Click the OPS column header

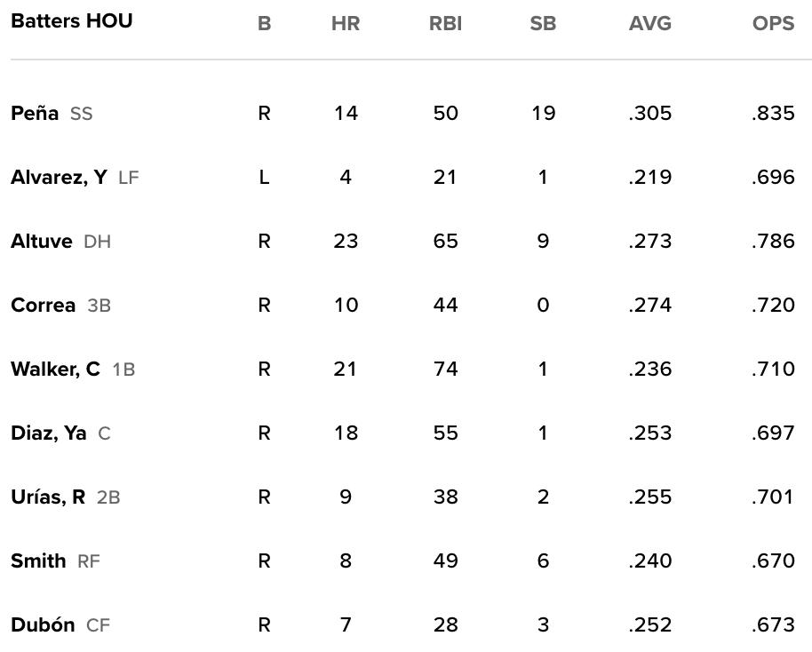click(773, 25)
